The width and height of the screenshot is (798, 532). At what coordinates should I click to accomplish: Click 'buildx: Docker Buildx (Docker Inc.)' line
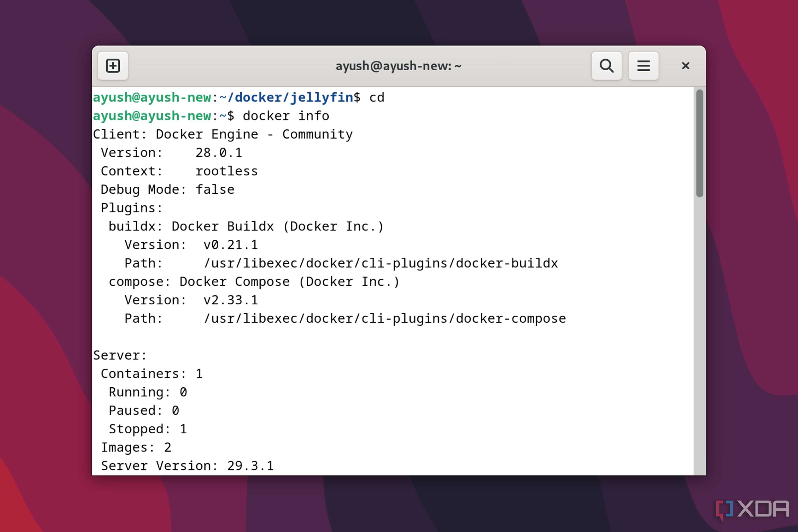click(x=246, y=227)
